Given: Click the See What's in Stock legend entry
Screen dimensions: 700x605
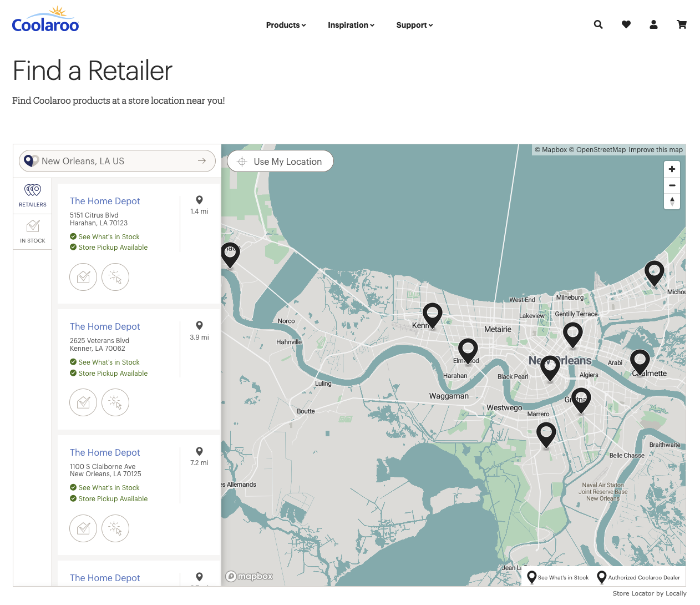Looking at the screenshot, I should pyautogui.click(x=558, y=577).
